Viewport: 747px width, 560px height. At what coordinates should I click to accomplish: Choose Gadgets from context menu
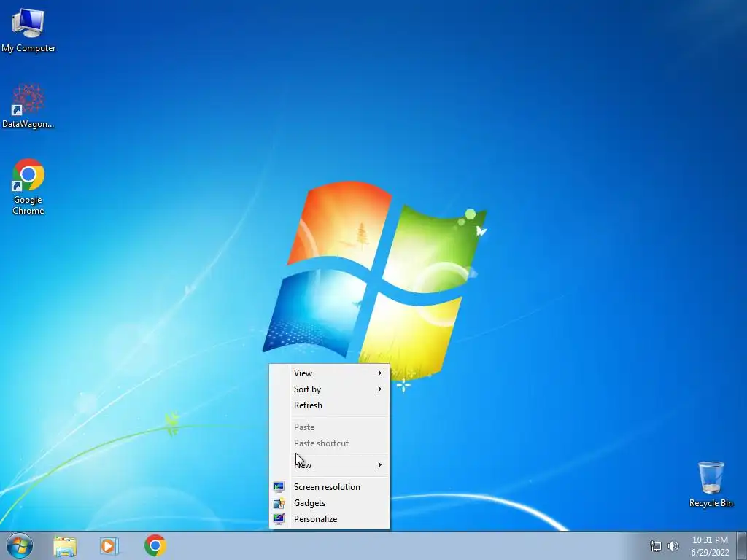(x=330, y=503)
